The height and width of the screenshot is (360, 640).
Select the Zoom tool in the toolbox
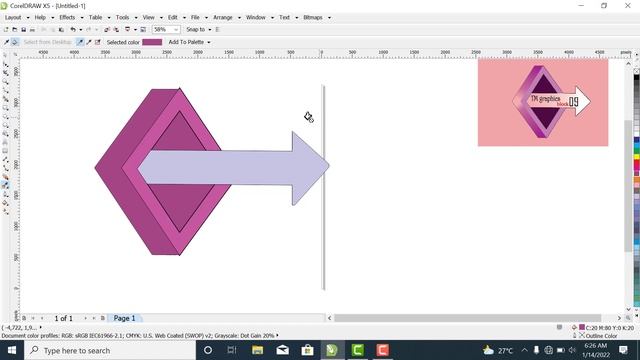6,81
